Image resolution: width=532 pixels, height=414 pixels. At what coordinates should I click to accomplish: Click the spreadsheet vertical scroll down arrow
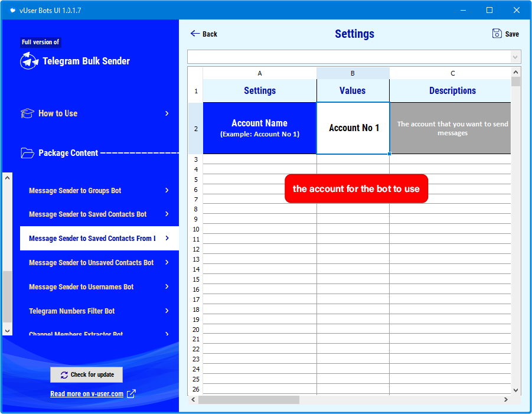click(515, 390)
